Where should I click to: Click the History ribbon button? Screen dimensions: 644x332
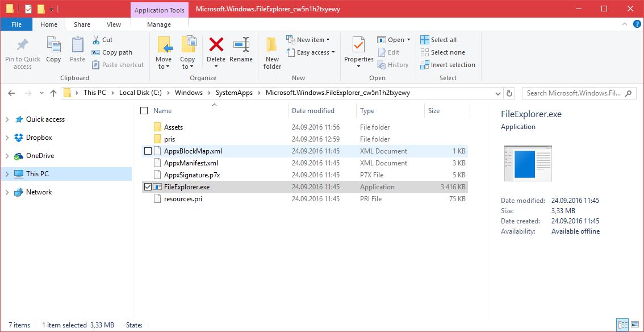(x=393, y=65)
